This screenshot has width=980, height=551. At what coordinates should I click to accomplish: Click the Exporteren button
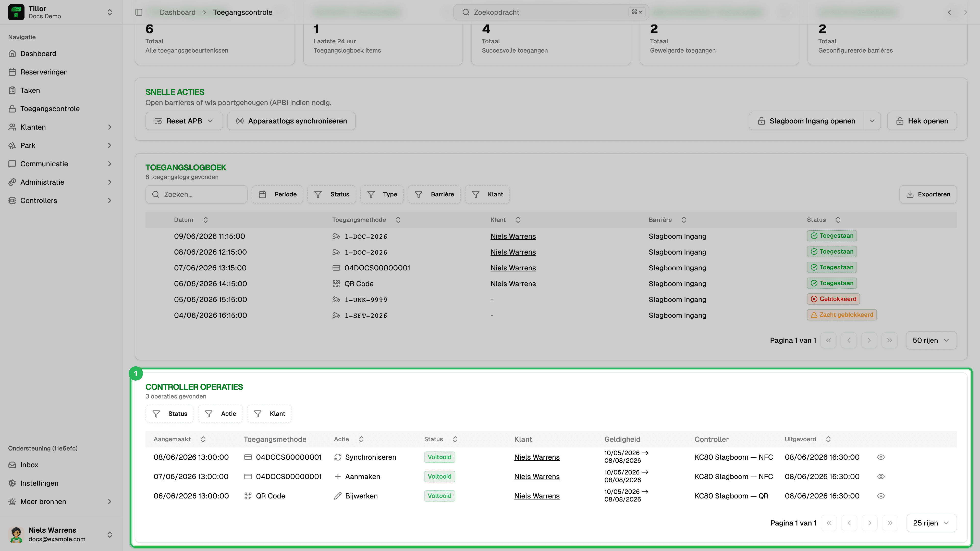[x=928, y=194]
